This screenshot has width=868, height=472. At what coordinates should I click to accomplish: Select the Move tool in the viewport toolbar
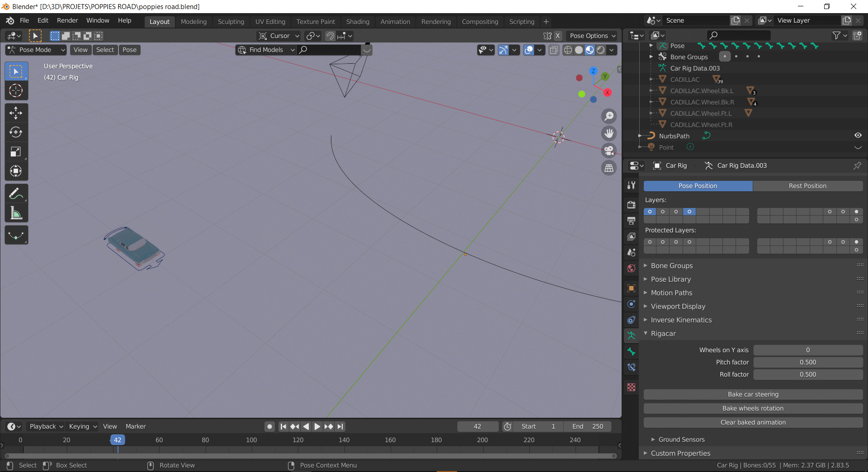[x=16, y=113]
